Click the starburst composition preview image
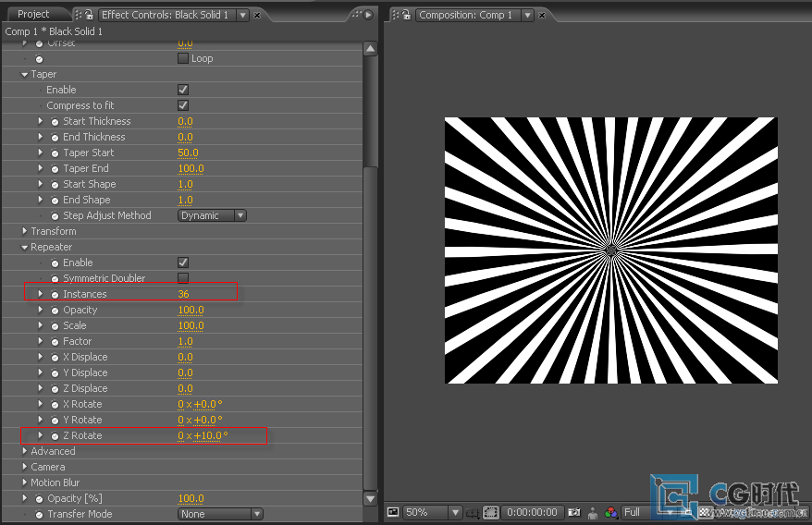The width and height of the screenshot is (812, 525). pos(611,250)
